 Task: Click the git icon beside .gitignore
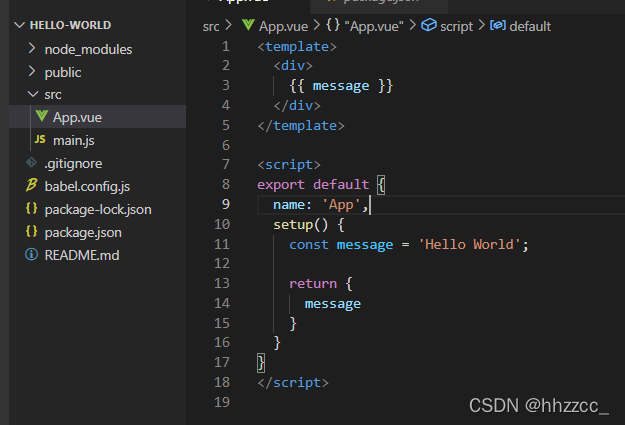pos(31,163)
